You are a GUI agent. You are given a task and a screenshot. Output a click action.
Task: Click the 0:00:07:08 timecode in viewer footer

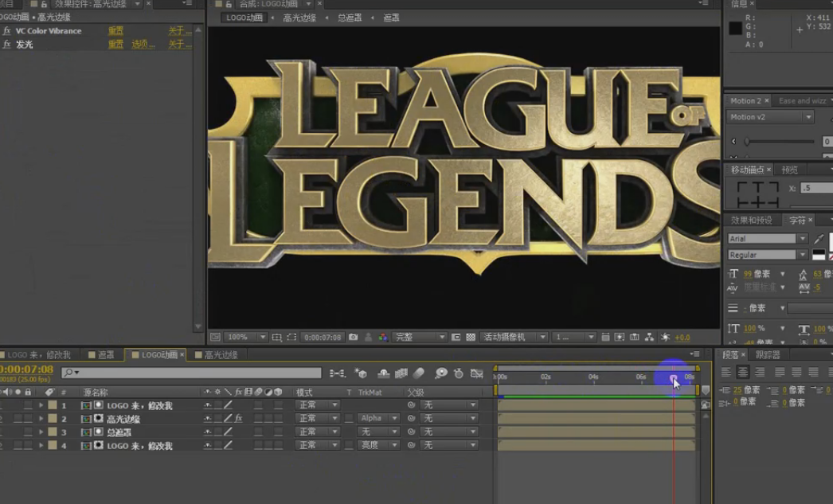pos(323,338)
